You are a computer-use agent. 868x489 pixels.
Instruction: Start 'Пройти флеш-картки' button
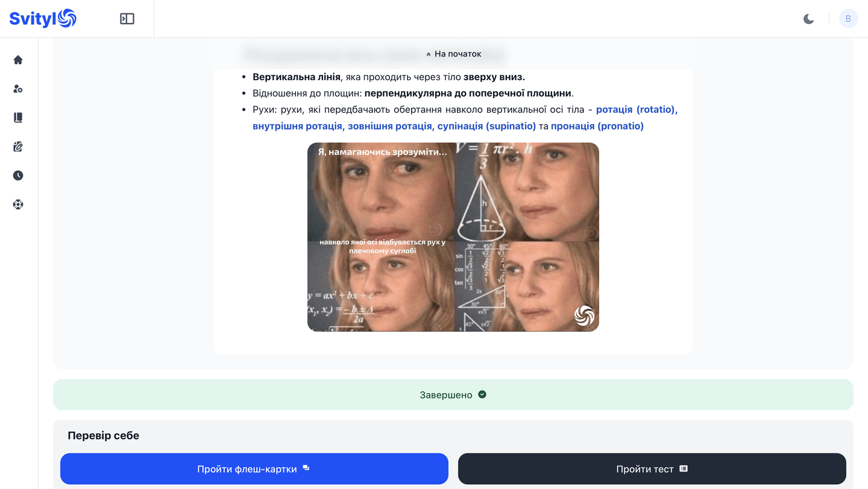254,469
